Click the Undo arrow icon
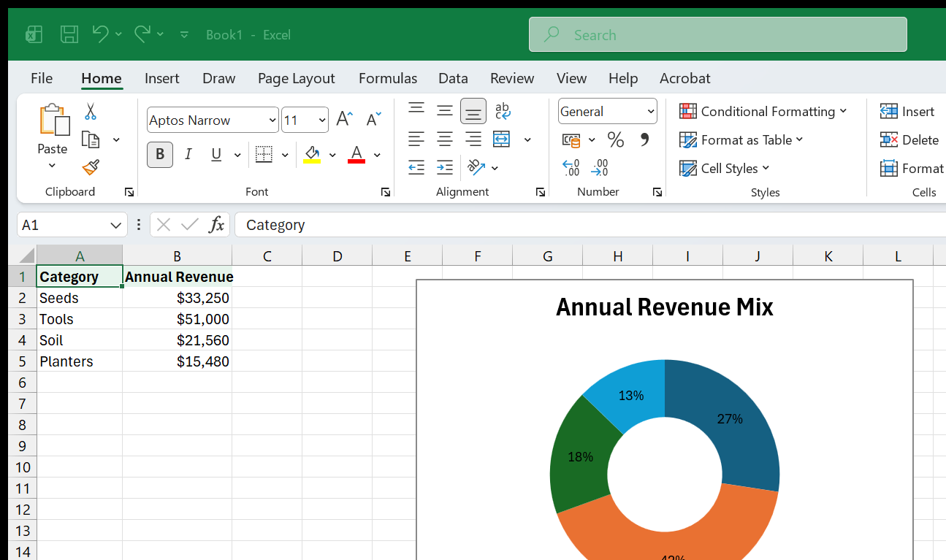Viewport: 946px width, 560px height. tap(100, 34)
